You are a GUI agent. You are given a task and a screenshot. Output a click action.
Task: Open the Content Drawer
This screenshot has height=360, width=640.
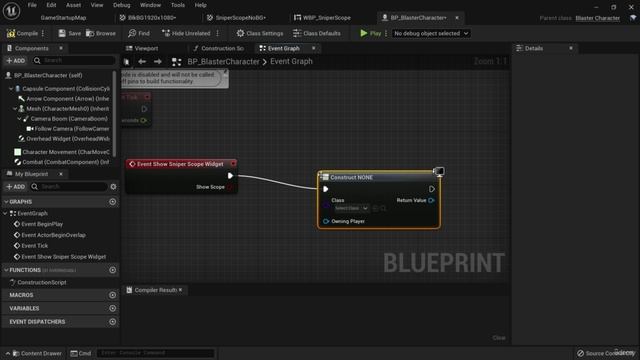37,353
